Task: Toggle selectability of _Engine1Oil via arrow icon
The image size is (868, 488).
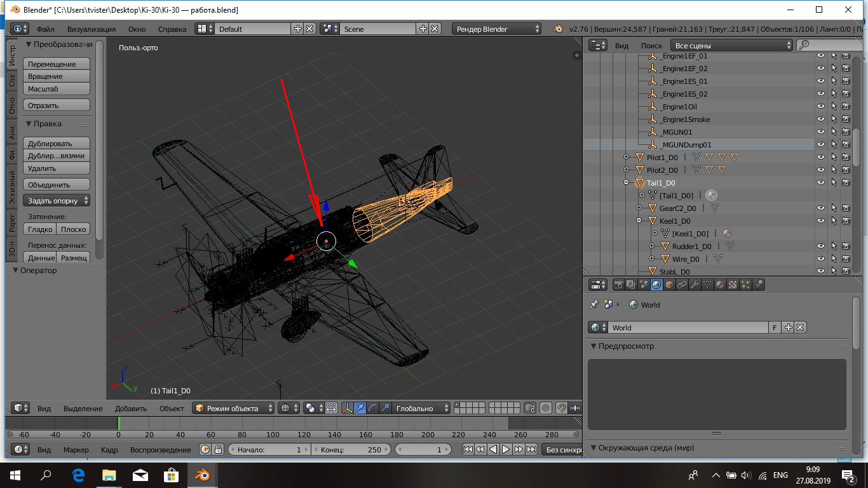Action: [x=834, y=107]
